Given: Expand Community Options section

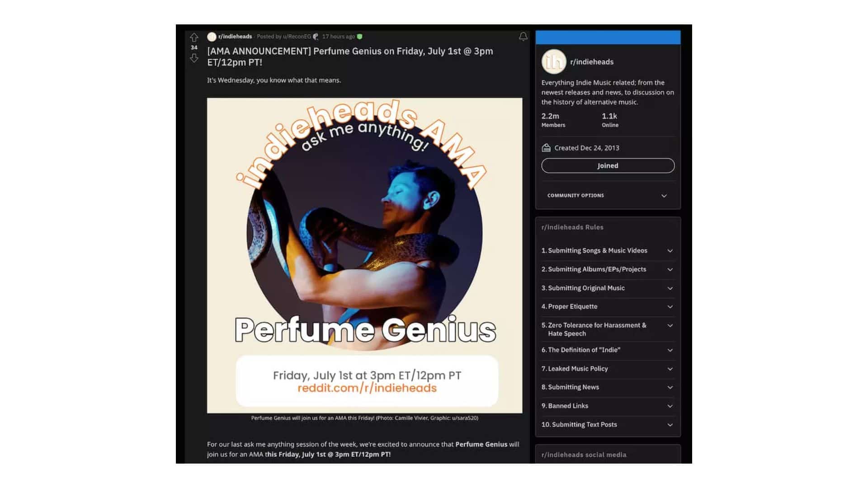Looking at the screenshot, I should tap(608, 196).
